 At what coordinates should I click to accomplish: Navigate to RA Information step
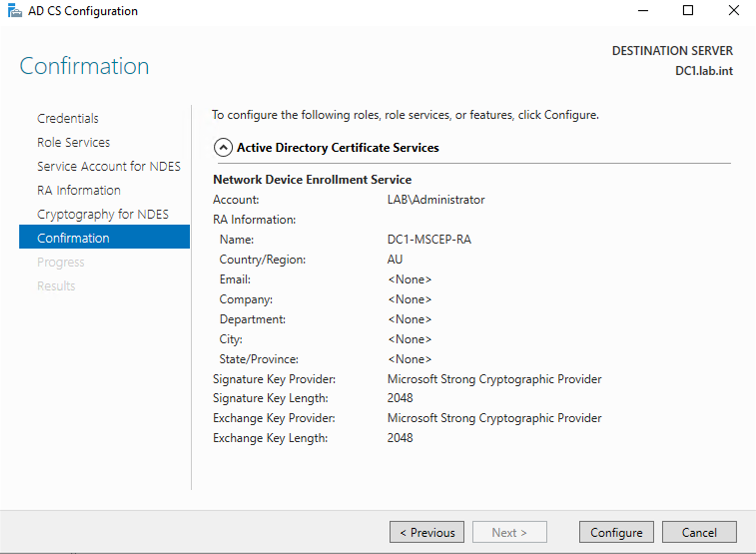[x=79, y=190]
